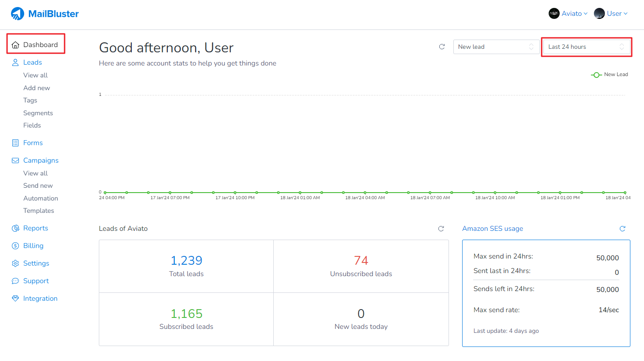Click the Forms icon in sidebar
This screenshot has width=644, height=361.
tap(15, 143)
